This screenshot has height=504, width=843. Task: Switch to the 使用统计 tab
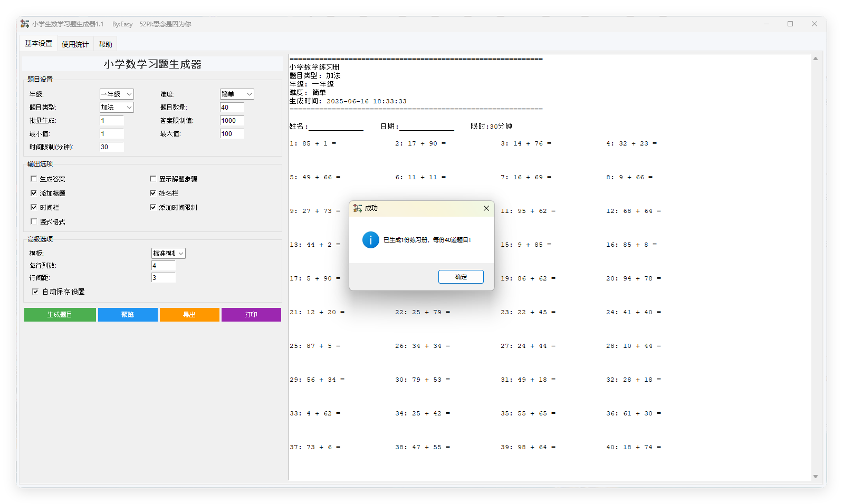coord(75,44)
